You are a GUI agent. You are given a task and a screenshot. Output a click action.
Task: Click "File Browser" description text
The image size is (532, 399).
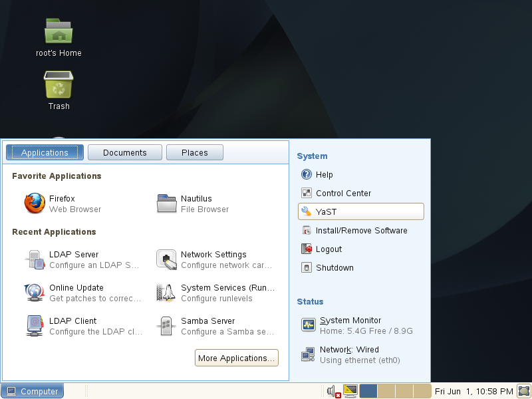click(x=205, y=209)
